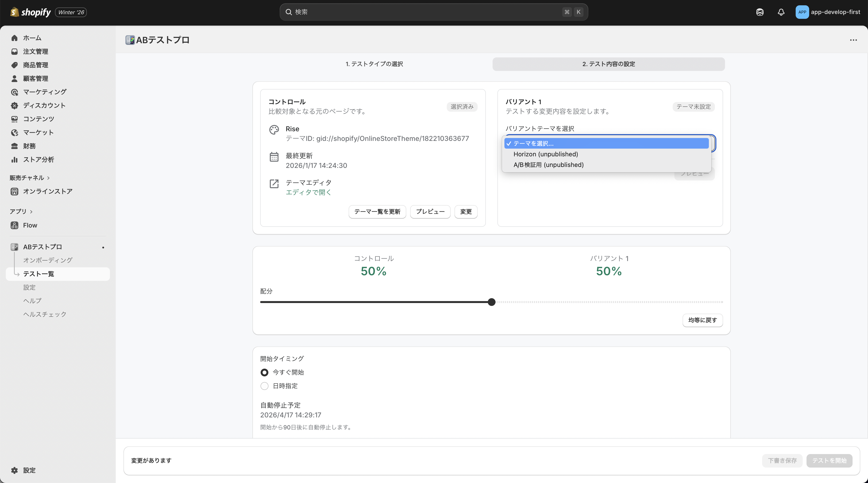868x483 pixels.
Task: Choose A/B検証用 (unpublished) theme option
Action: click(x=548, y=165)
